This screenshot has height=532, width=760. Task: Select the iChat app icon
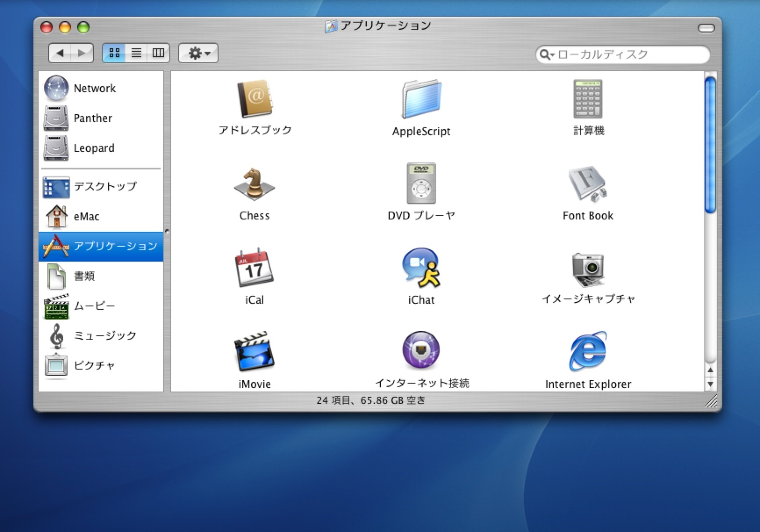coord(421,267)
